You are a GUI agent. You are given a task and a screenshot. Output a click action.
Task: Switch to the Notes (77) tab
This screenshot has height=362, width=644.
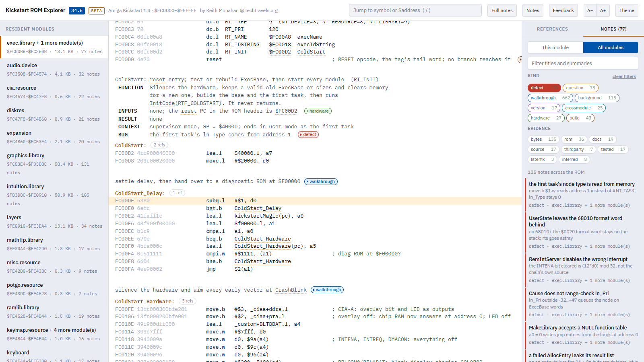click(613, 29)
